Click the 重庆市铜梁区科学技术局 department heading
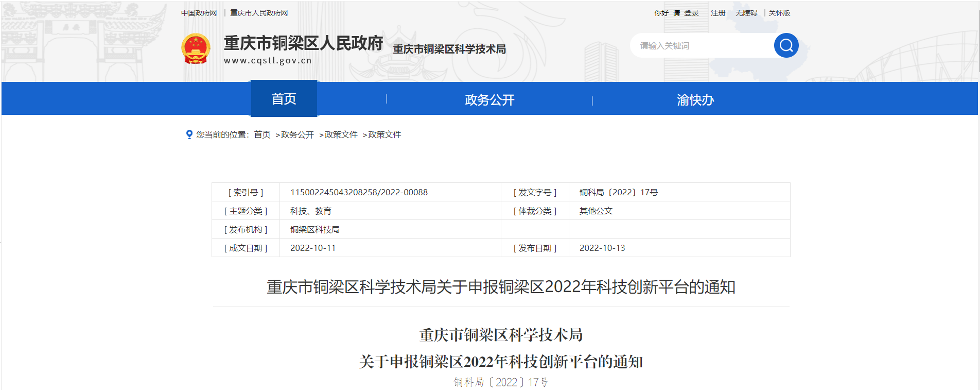 pos(449,49)
